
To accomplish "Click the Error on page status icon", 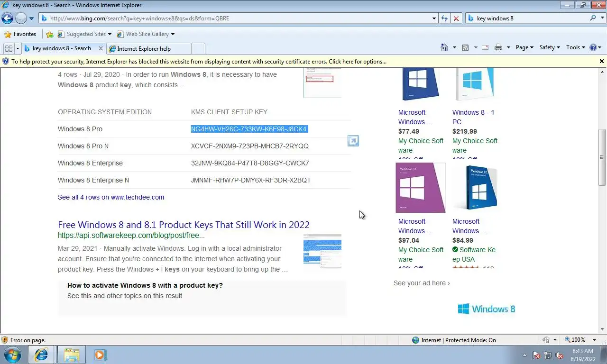I will click(x=5, y=340).
